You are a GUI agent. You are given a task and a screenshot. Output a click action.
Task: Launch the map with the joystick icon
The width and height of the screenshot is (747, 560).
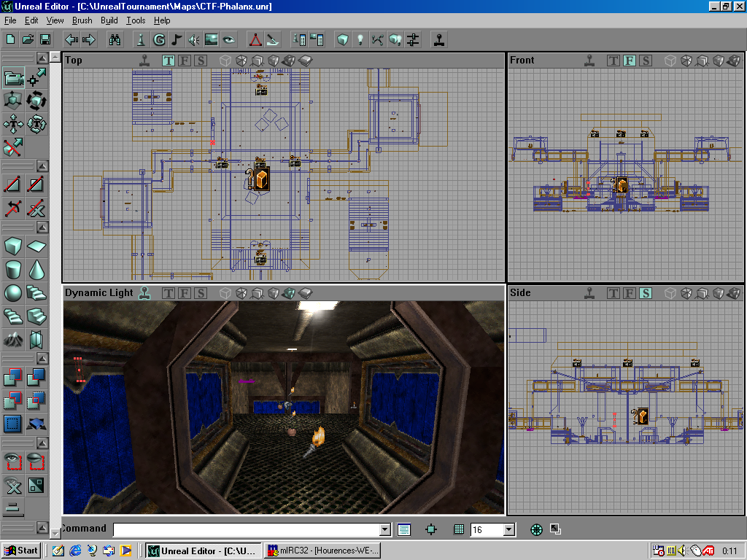click(x=438, y=39)
